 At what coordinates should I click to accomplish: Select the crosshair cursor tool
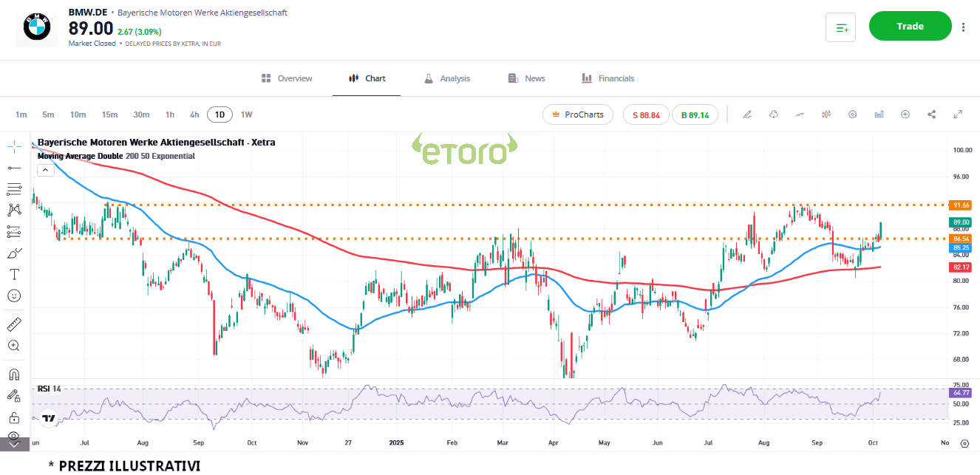14,146
